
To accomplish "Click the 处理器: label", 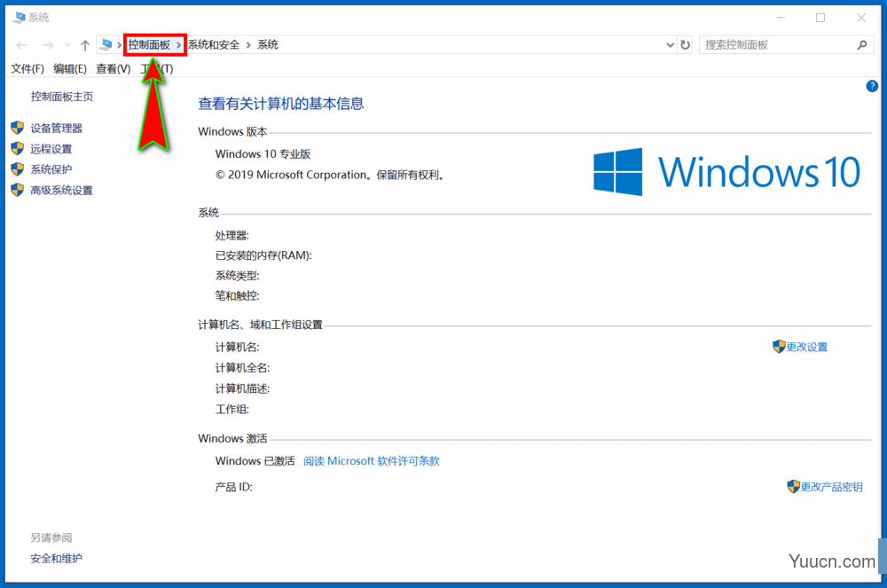I will point(232,235).
